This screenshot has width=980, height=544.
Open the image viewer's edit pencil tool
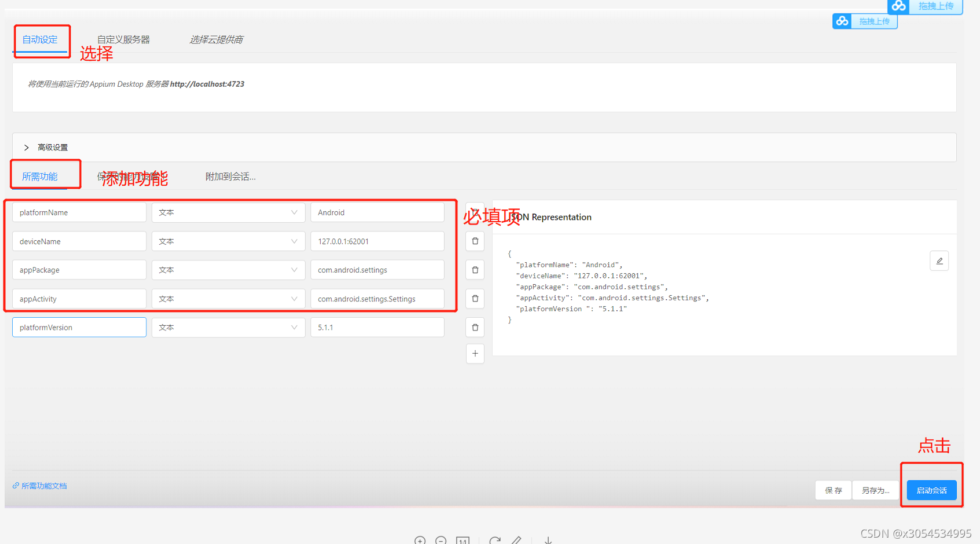click(x=516, y=541)
